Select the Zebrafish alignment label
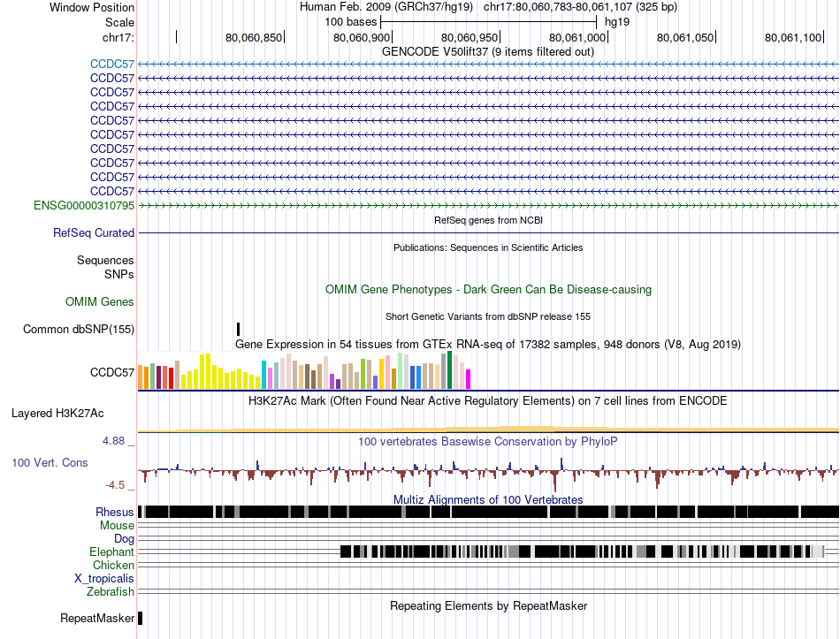The image size is (840, 639). coord(110,592)
